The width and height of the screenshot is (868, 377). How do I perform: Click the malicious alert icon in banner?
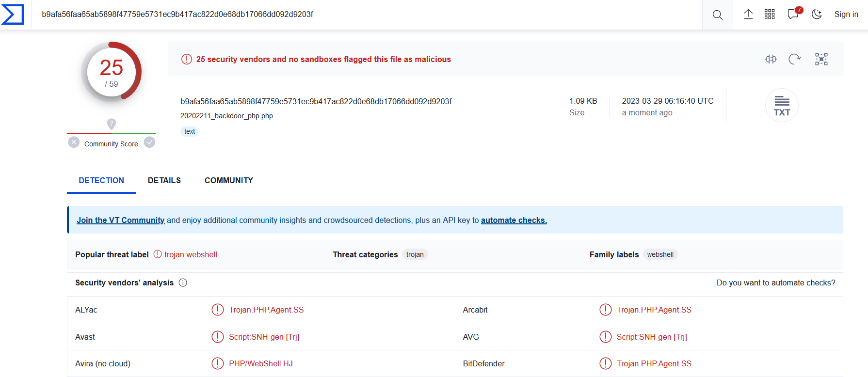click(x=187, y=60)
